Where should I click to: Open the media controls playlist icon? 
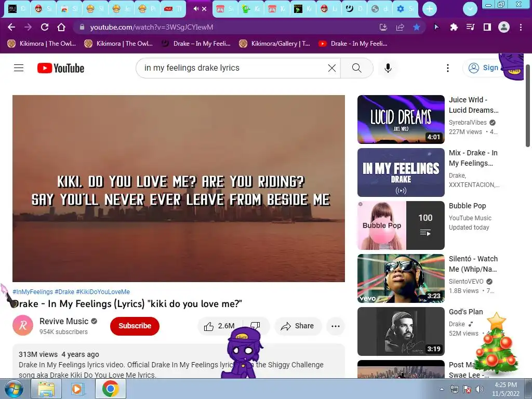[470, 27]
